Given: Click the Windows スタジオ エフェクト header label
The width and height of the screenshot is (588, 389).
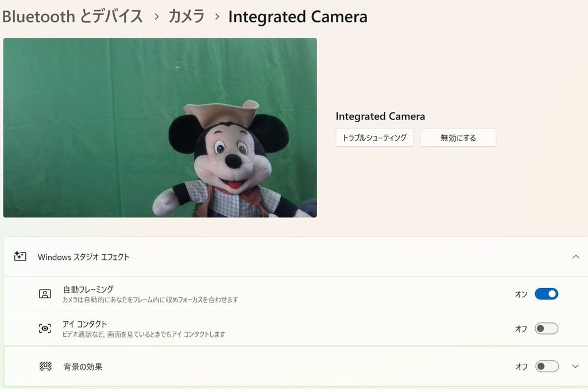Looking at the screenshot, I should coord(84,257).
